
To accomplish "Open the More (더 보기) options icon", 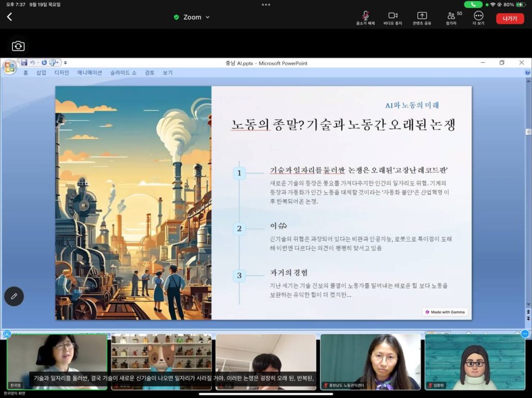I will (478, 18).
